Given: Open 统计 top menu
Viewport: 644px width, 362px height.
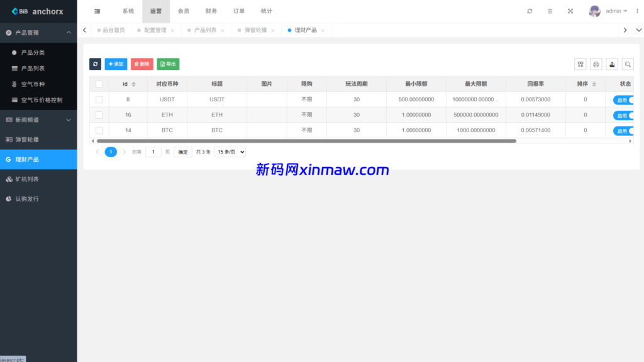Looking at the screenshot, I should pos(266,11).
